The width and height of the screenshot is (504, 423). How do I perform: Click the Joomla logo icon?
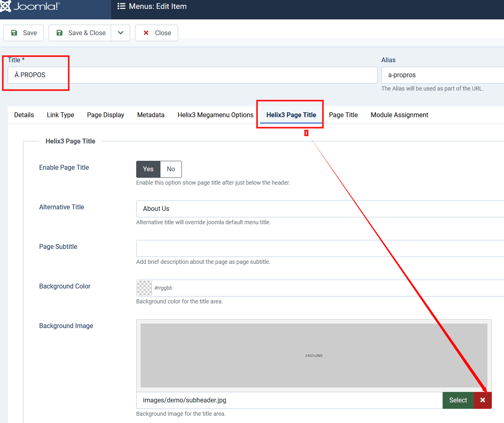pyautogui.click(x=6, y=6)
